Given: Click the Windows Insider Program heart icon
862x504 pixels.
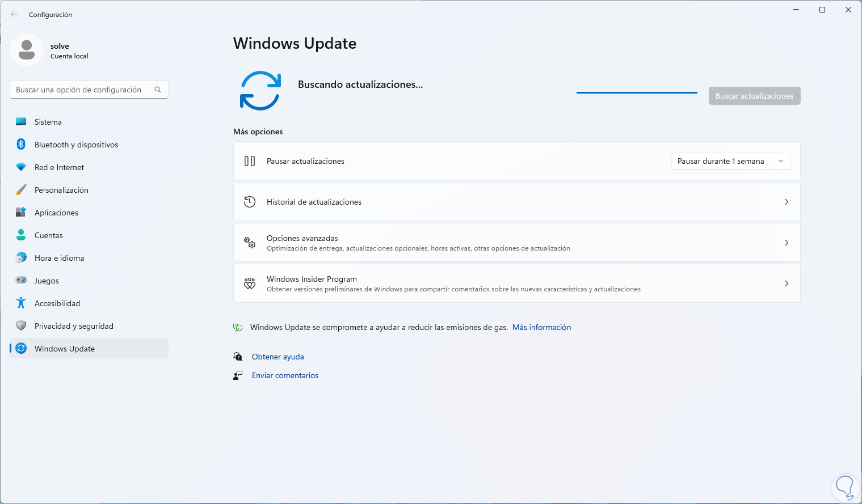Looking at the screenshot, I should click(x=250, y=283).
